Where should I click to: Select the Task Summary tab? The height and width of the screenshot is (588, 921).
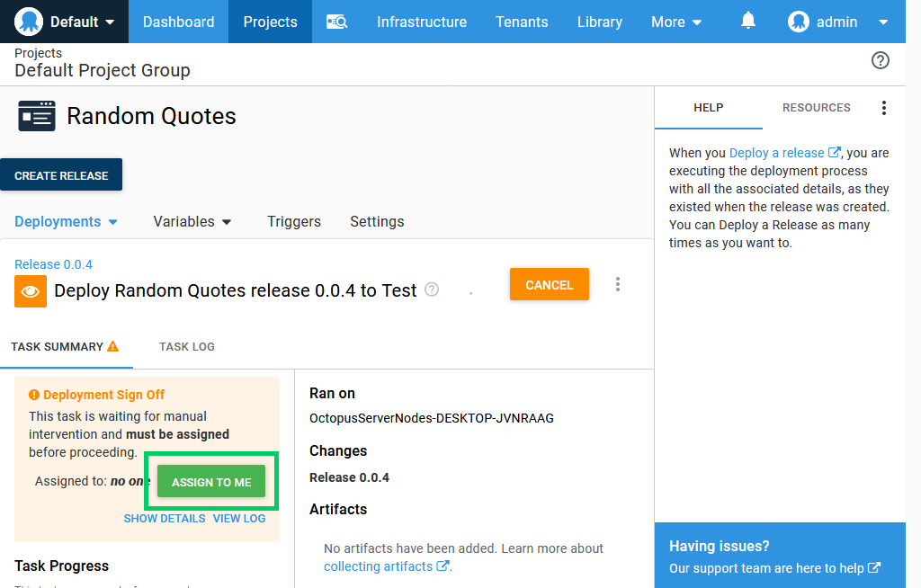pyautogui.click(x=66, y=346)
